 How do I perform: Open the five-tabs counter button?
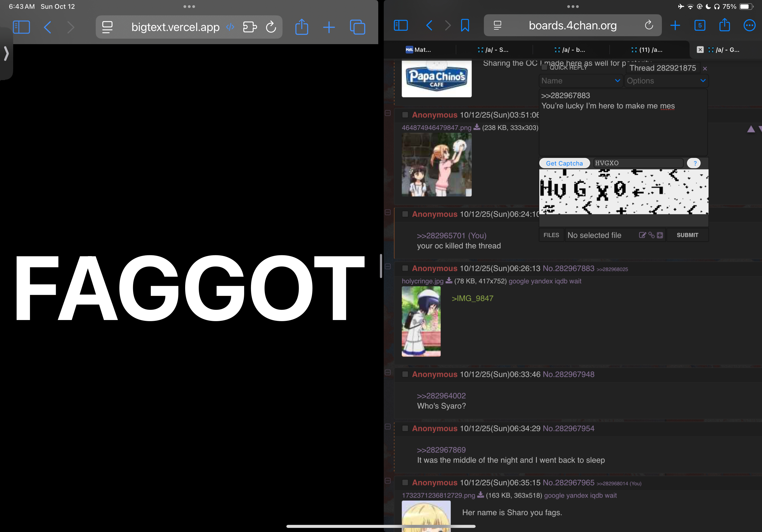(x=700, y=26)
